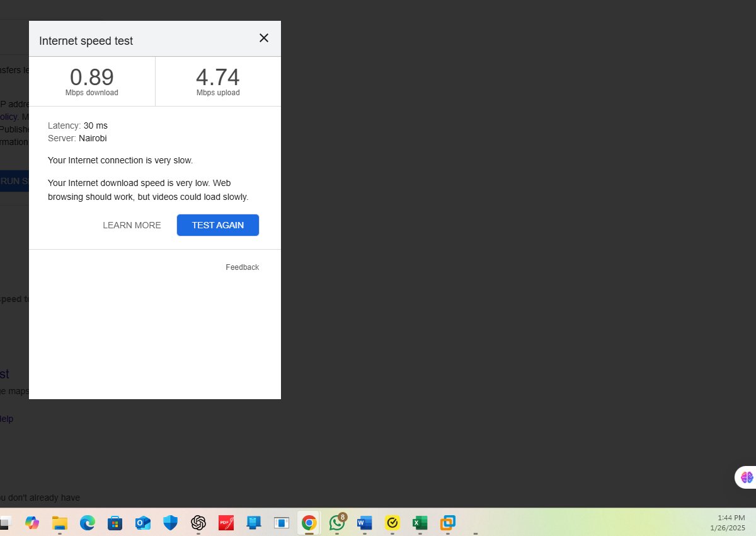
Task: Open the yellow checkmark app icon
Action: (392, 523)
